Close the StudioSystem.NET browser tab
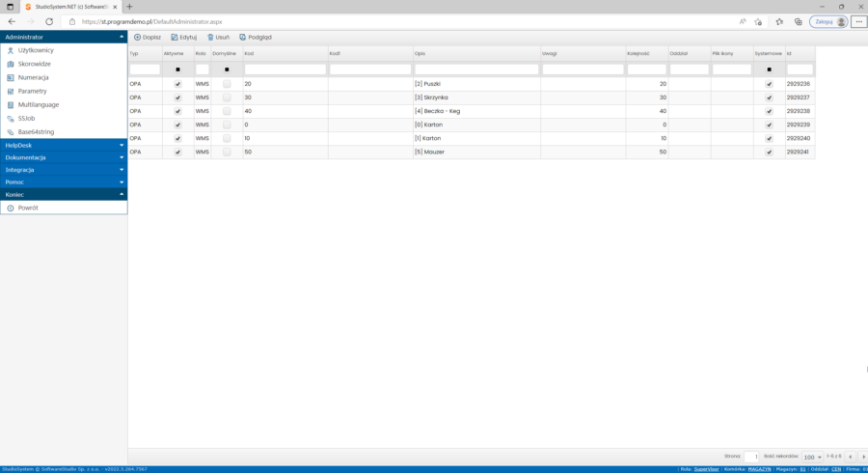Viewport: 868px width, 473px height. click(115, 7)
